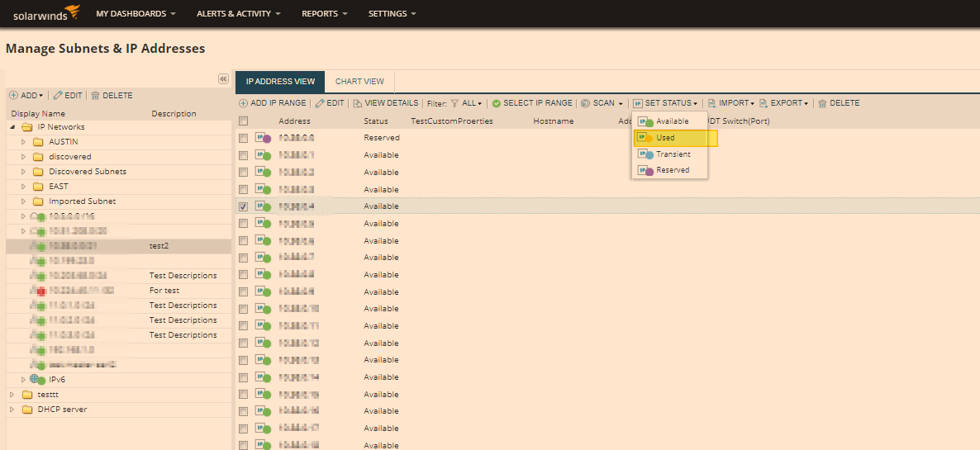Click the Display Name column header

tap(38, 114)
